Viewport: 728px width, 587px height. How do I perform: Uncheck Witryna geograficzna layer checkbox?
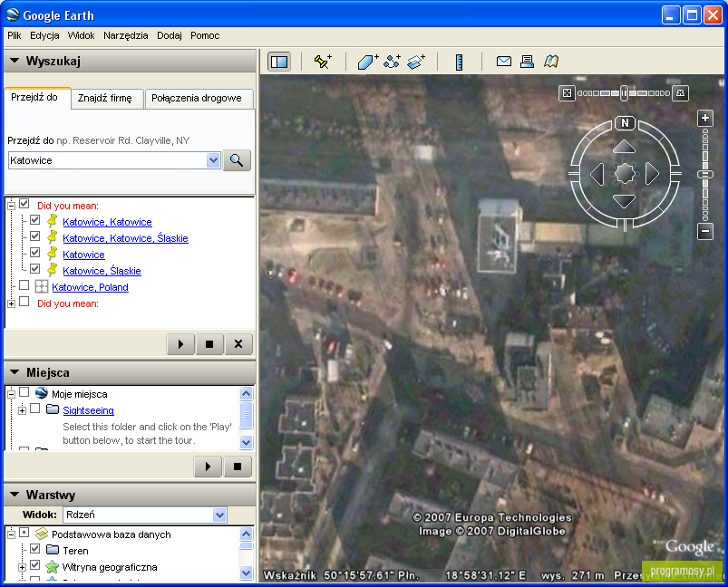coord(34,564)
